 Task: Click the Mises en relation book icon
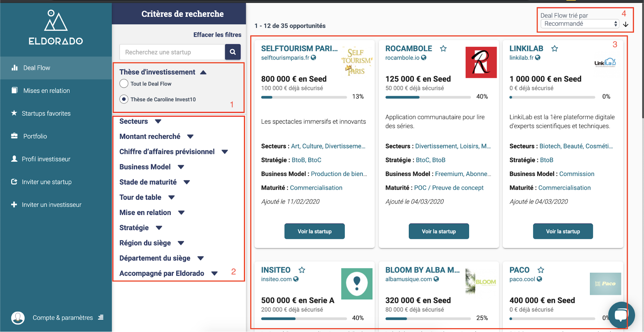point(14,90)
